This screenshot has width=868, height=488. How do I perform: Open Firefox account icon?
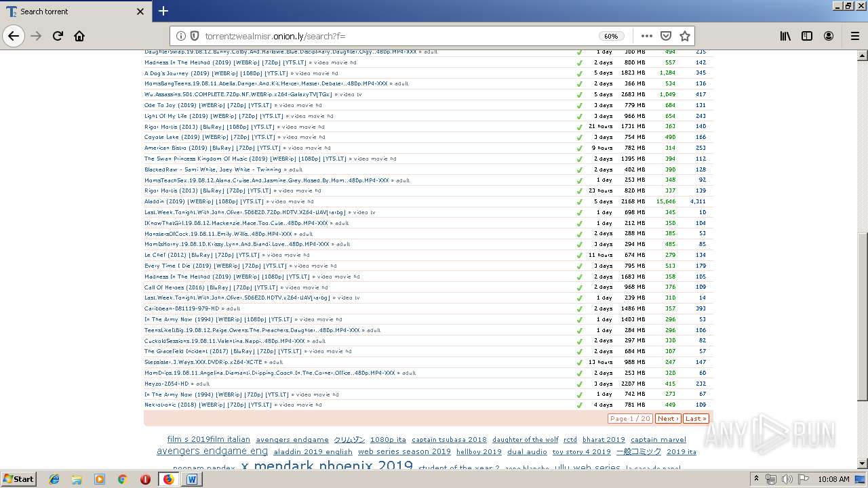(x=829, y=36)
